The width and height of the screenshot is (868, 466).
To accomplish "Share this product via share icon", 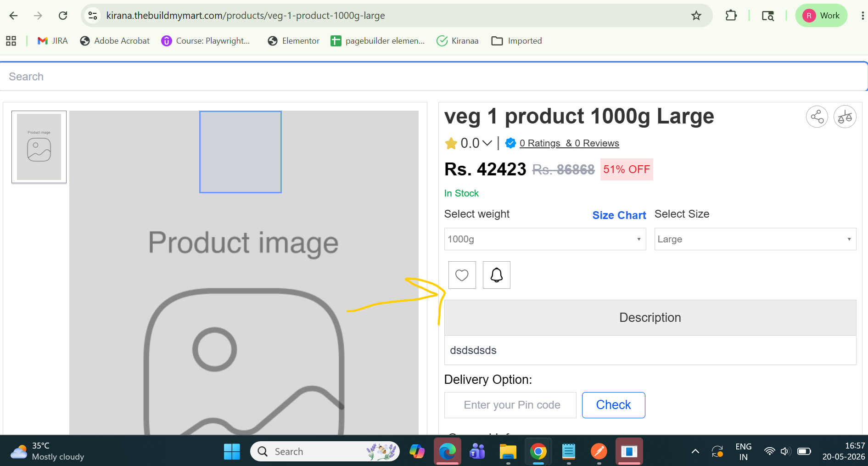I will coord(817,117).
